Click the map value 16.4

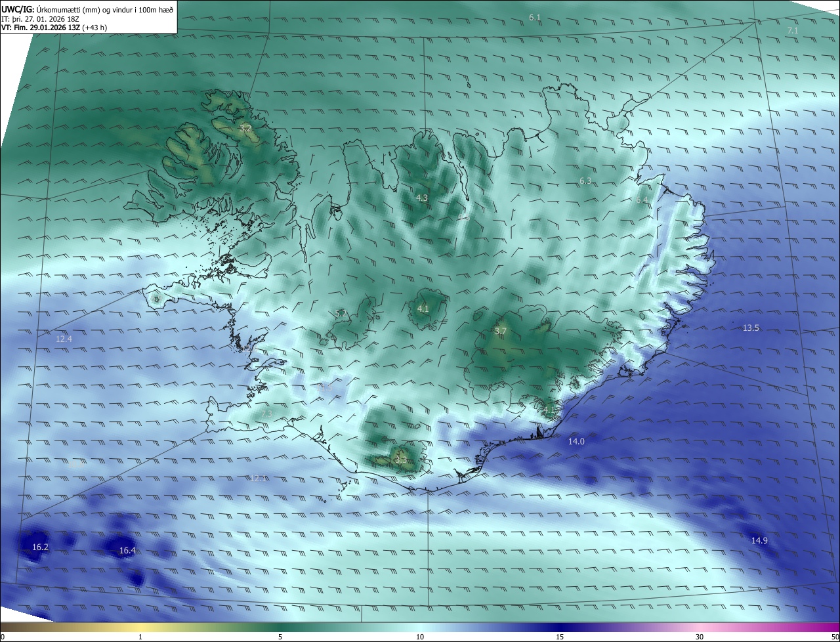point(127,550)
